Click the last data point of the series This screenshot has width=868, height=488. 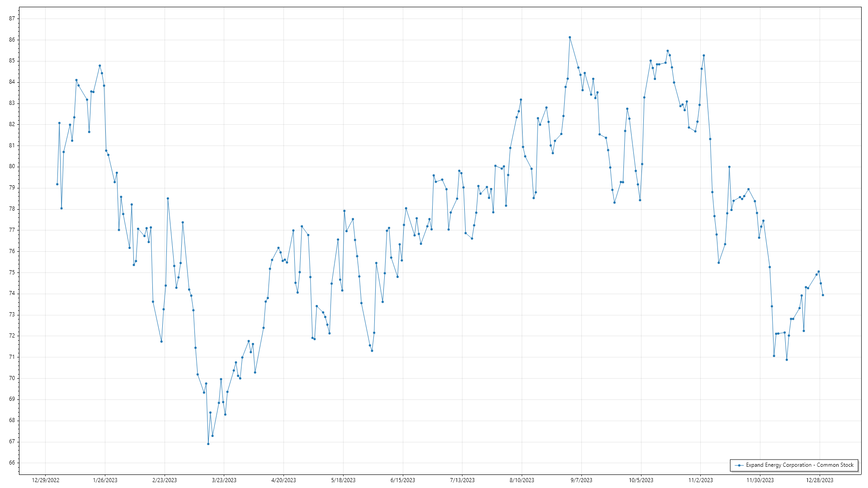pyautogui.click(x=823, y=295)
